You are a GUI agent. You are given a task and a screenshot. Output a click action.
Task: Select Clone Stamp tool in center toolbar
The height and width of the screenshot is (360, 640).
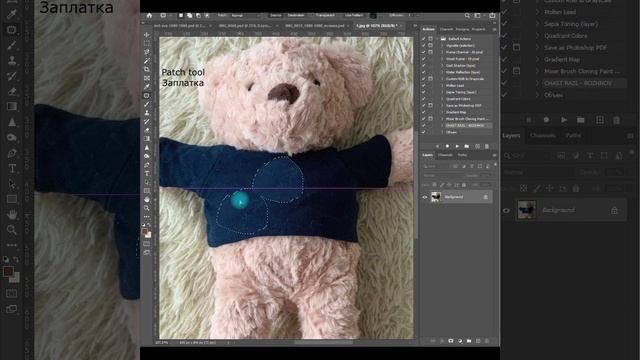[x=147, y=113]
